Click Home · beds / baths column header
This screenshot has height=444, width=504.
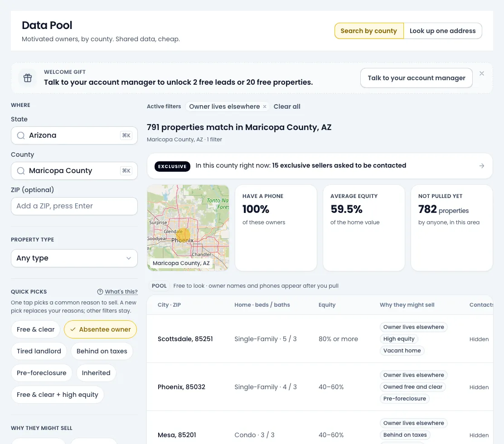click(x=262, y=304)
